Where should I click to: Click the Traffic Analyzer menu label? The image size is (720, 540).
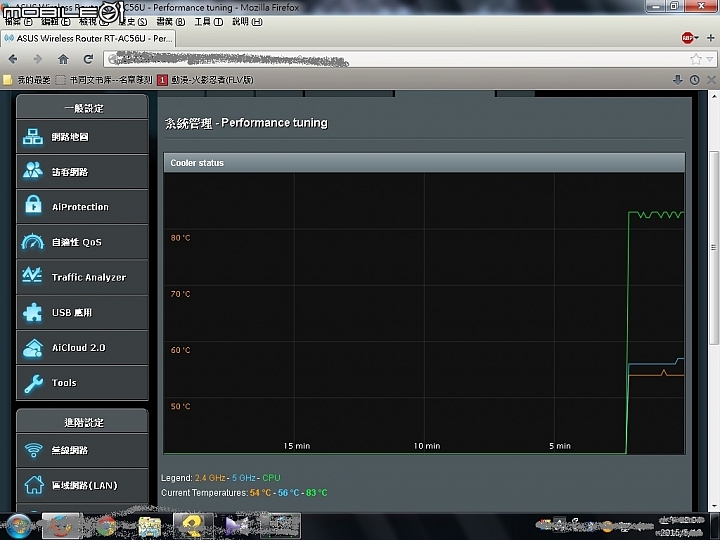pos(89,277)
